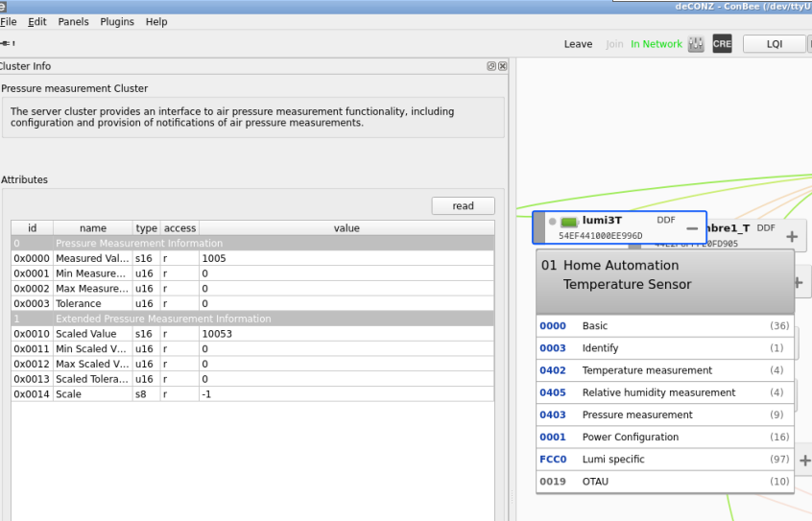Viewport: 812px width, 521px height.
Task: Expand the node beside Lumi specific row
Action: coord(804,460)
